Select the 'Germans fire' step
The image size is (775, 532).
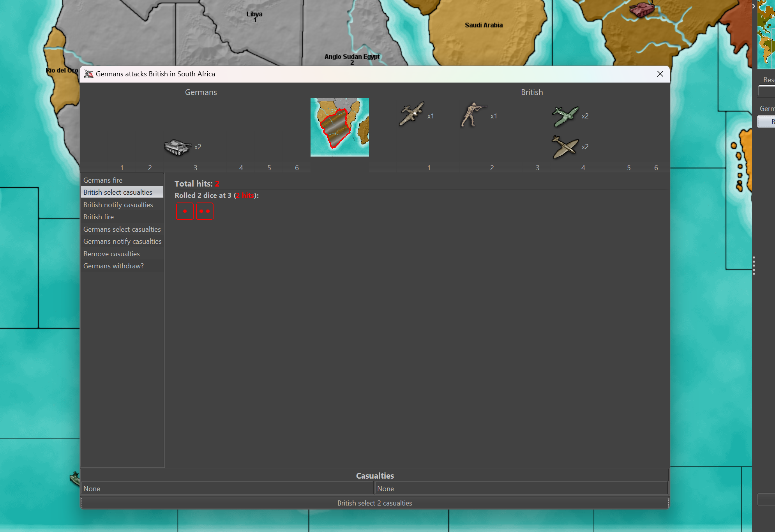pos(122,180)
